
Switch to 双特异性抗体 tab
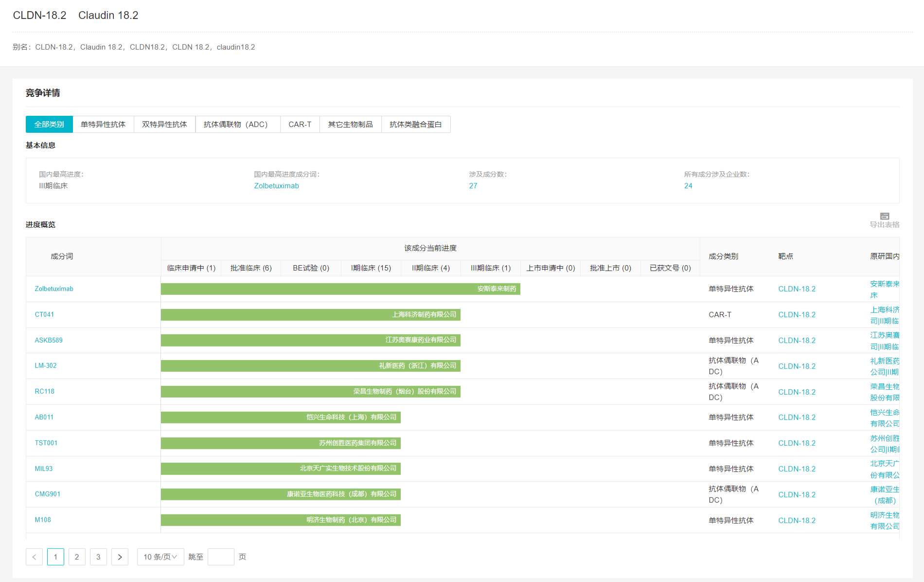164,124
